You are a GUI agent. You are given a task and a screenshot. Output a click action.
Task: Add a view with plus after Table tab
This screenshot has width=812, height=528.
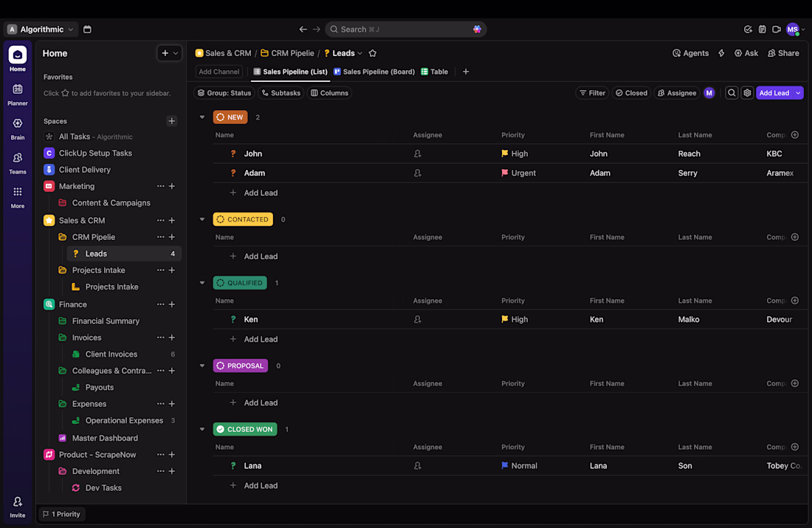tap(466, 72)
